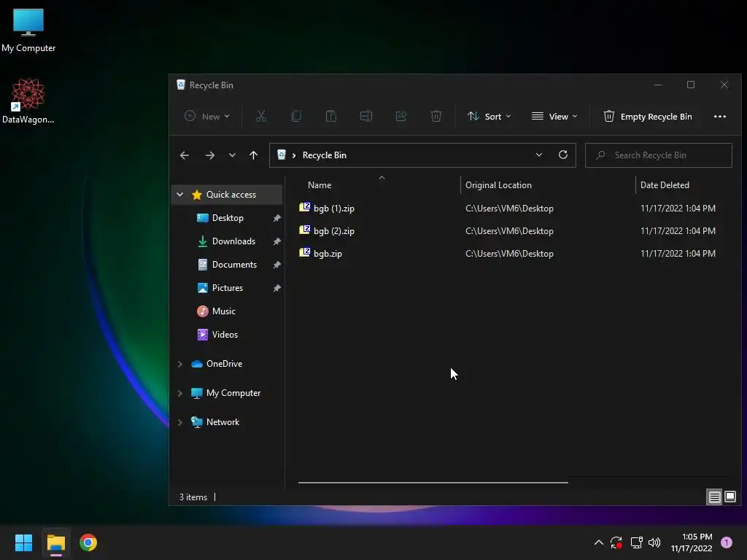Click Empty Recycle Bin button
This screenshot has height=560, width=747.
tap(648, 116)
